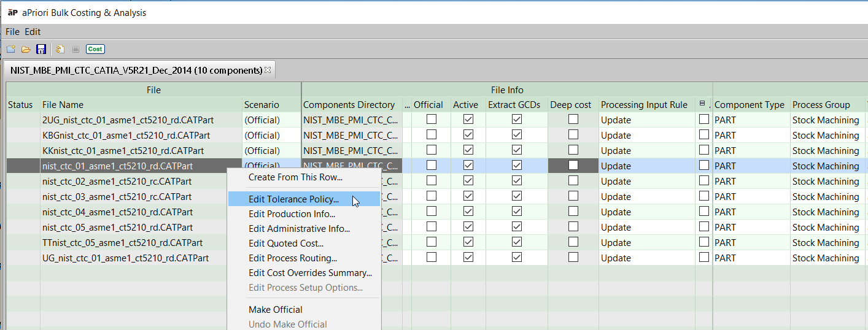Click the Process Group column header
The height and width of the screenshot is (330, 868).
pyautogui.click(x=827, y=105)
